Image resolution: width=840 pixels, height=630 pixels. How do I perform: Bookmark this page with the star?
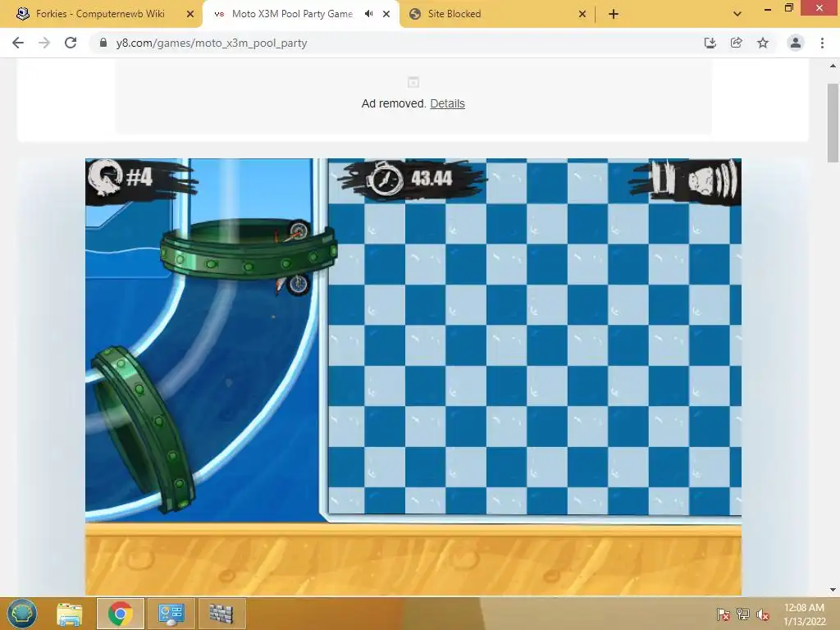pyautogui.click(x=763, y=43)
